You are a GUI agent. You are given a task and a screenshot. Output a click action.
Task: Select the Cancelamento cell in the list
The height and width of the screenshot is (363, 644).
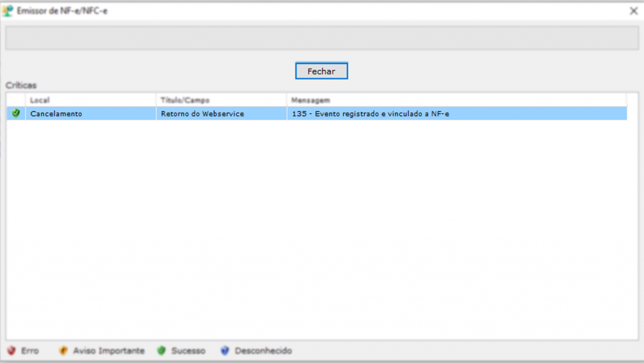click(x=57, y=114)
